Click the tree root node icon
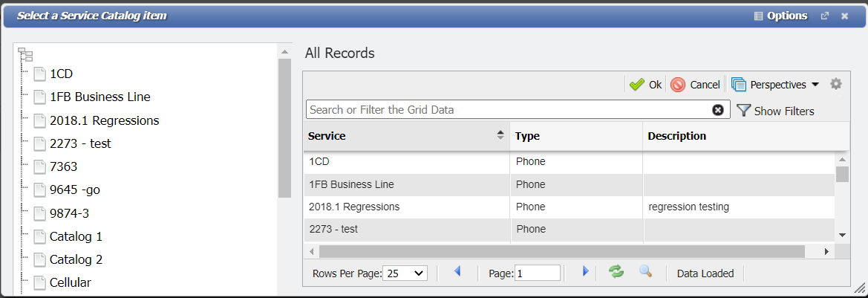The image size is (868, 298). (x=25, y=54)
